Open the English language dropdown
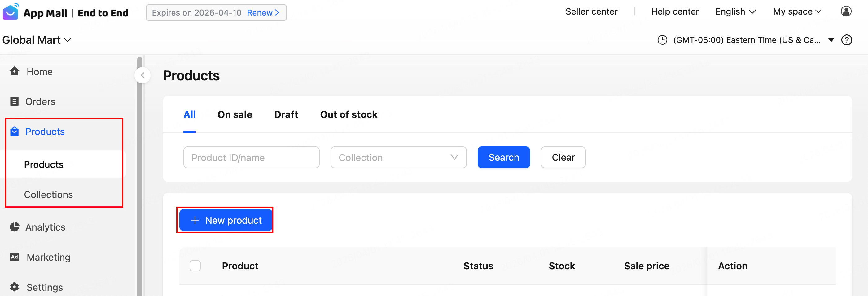868x296 pixels. 735,12
